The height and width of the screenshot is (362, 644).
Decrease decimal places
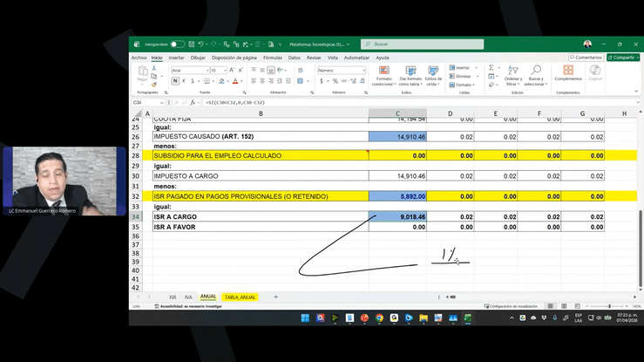click(x=363, y=81)
